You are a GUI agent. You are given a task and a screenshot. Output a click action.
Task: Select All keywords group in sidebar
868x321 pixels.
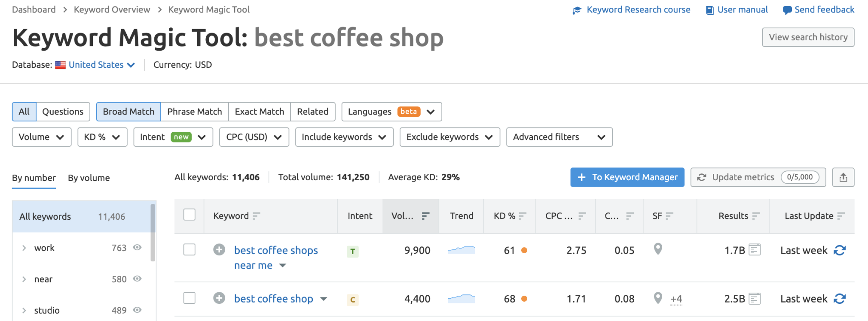(x=81, y=216)
